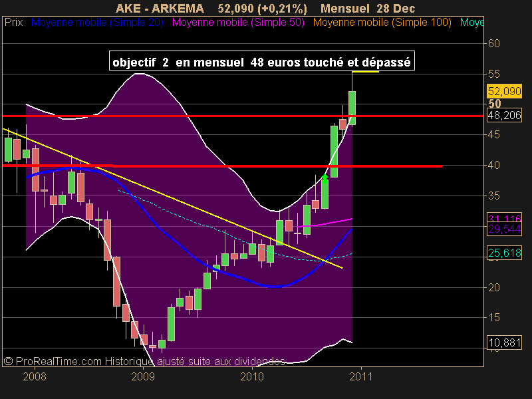The image size is (532, 399).
Task: Click the 40 price axis label
Action: tap(493, 165)
